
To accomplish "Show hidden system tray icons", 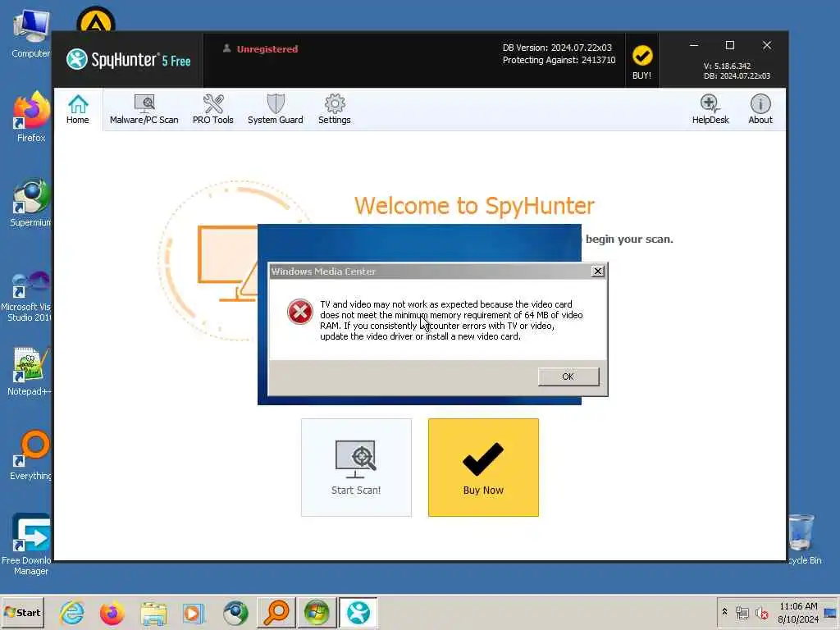I will click(725, 612).
